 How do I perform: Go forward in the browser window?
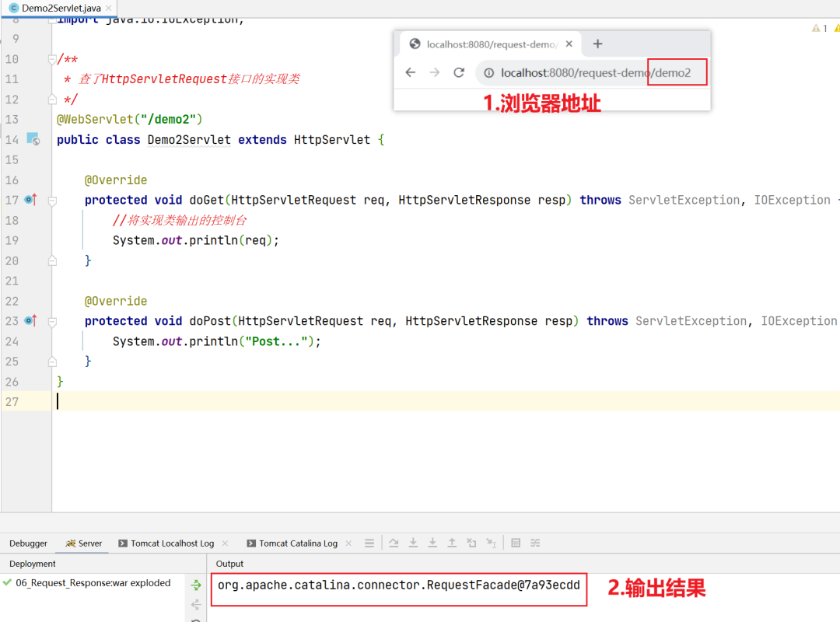tap(435, 72)
